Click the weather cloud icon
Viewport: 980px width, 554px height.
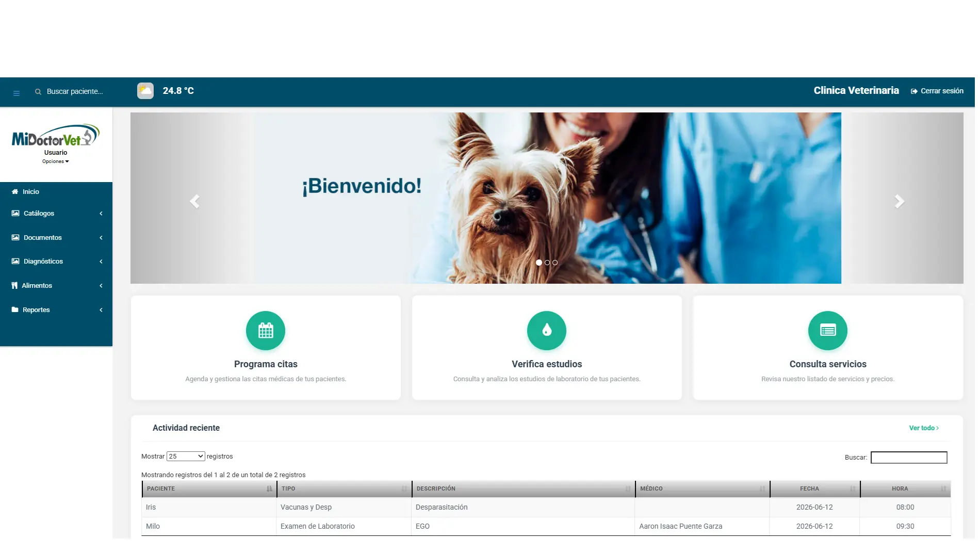click(x=145, y=91)
